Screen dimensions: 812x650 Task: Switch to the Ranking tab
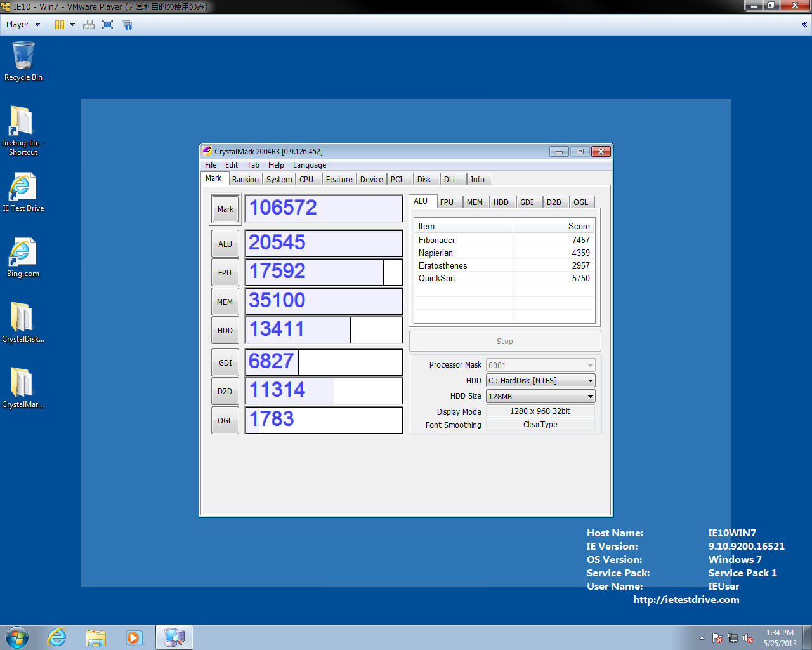click(x=245, y=180)
